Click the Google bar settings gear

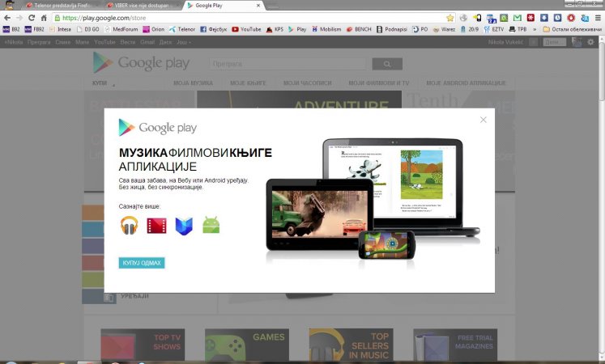point(590,42)
